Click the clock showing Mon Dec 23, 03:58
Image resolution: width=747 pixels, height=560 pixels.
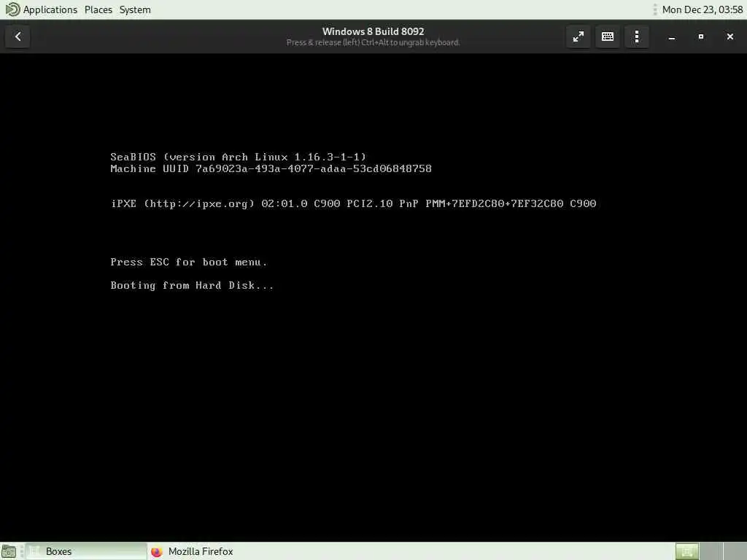click(703, 9)
